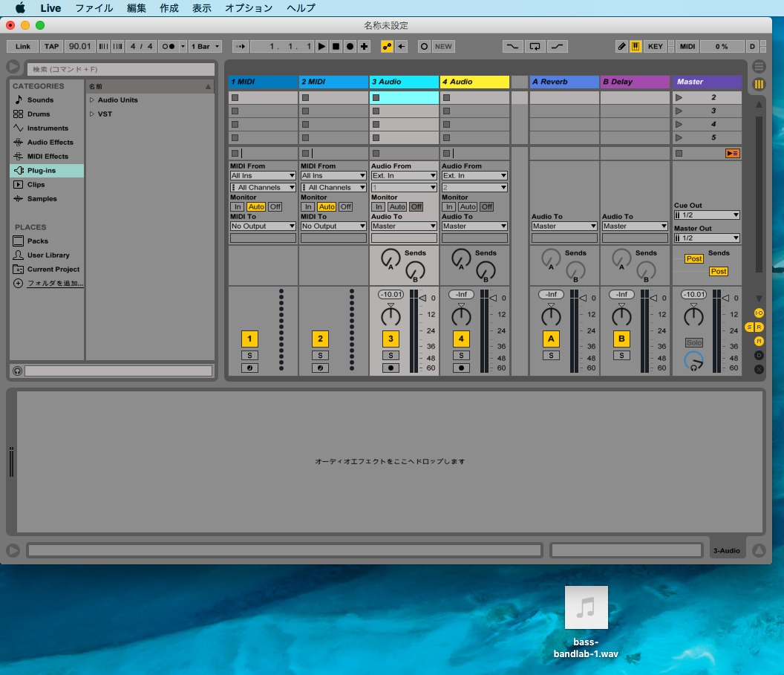Click the KEY map mode button
784x675 pixels.
tap(656, 47)
